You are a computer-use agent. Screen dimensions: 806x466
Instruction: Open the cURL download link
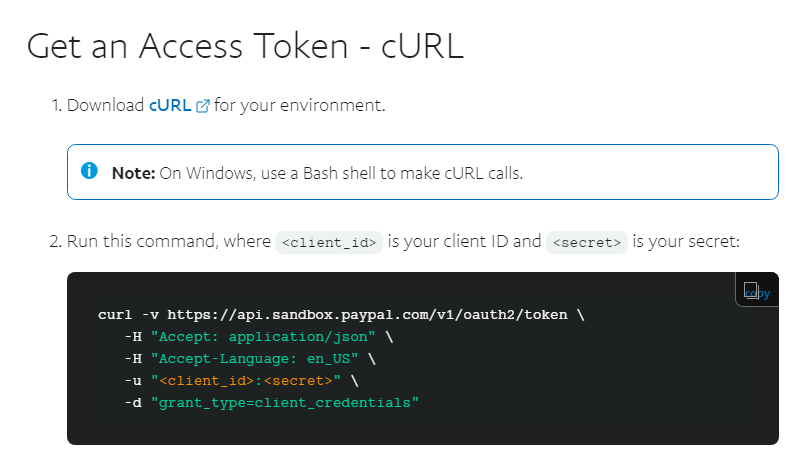coord(169,105)
